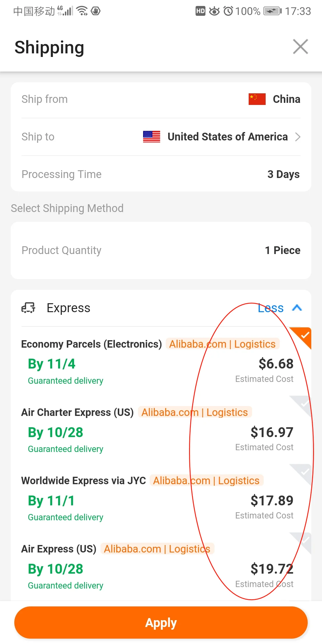Open the Product Quantity row
Image resolution: width=322 pixels, height=644 pixels.
[x=161, y=250]
